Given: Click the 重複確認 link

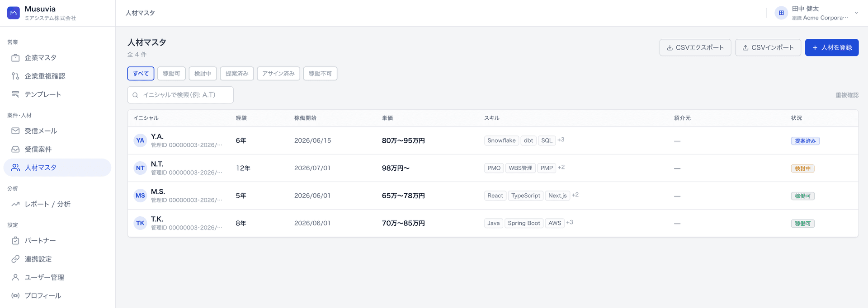Looking at the screenshot, I should click(x=847, y=95).
